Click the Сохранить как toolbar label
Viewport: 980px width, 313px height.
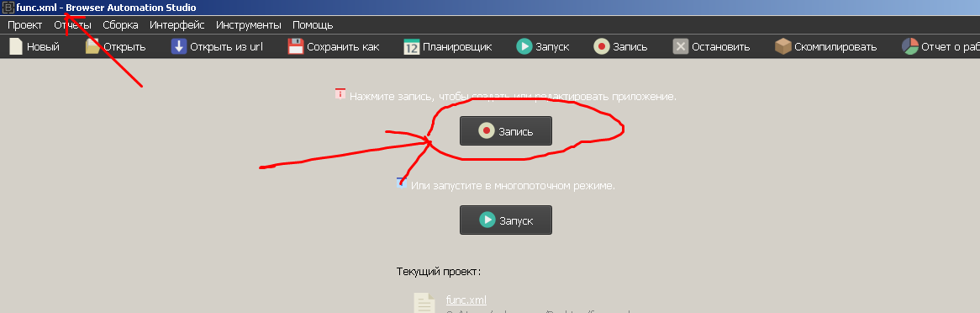pyautogui.click(x=343, y=47)
